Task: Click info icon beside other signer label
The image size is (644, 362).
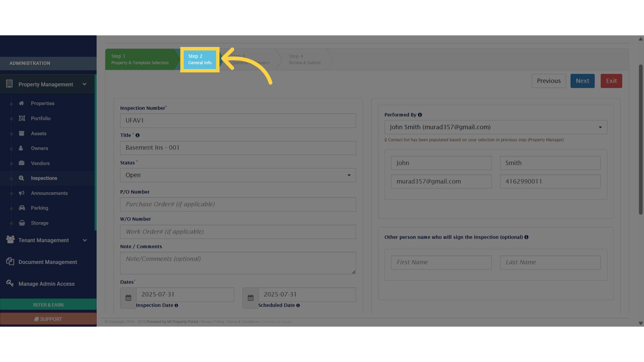Action: [x=526, y=237]
